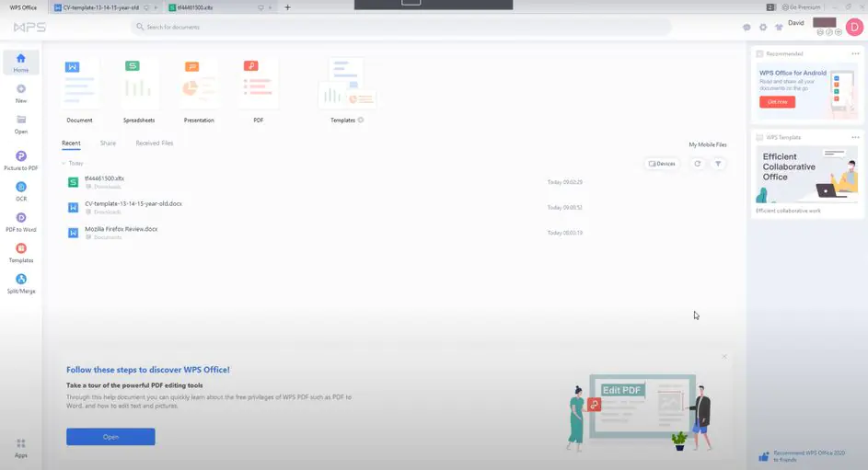The height and width of the screenshot is (470, 868).
Task: Open Mozilla Firefox Review.docx
Action: click(x=122, y=229)
